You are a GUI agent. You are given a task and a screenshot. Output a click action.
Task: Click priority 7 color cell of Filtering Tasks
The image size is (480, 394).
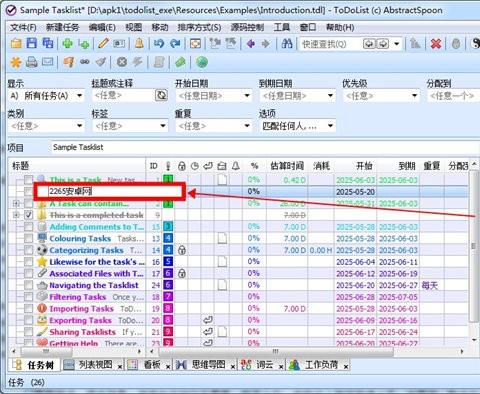tap(168, 297)
